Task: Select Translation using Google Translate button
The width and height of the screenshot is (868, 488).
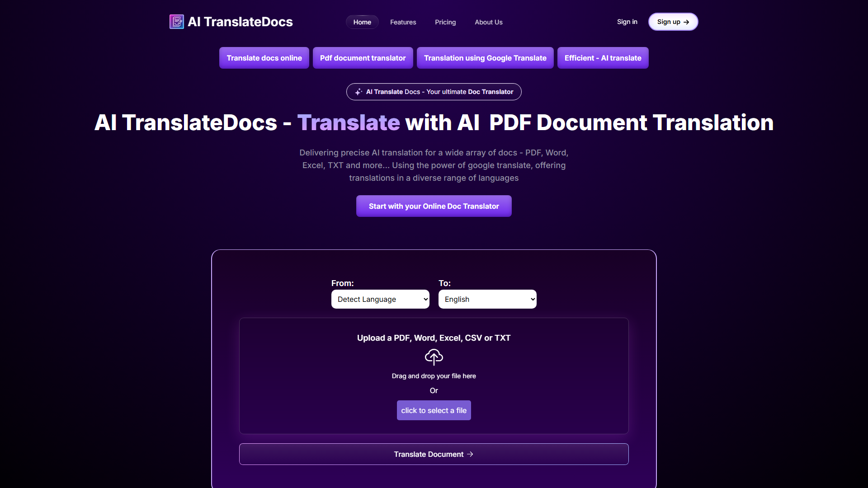Action: 485,58
